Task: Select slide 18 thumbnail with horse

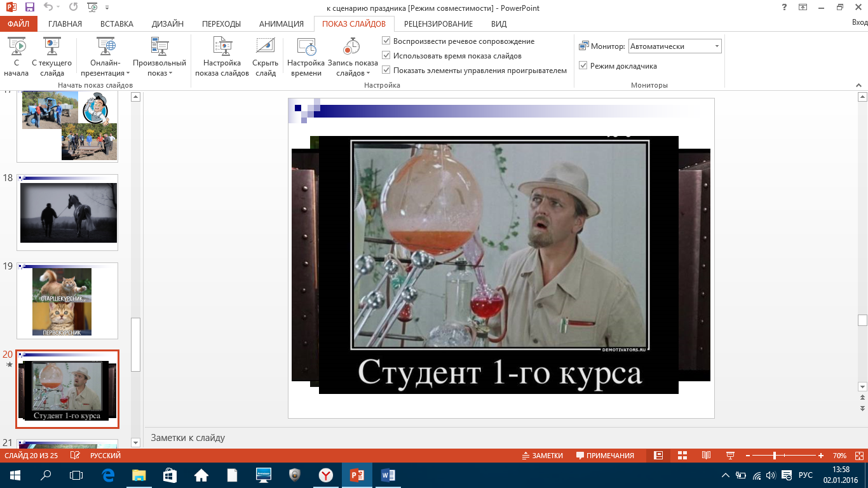Action: 67,212
